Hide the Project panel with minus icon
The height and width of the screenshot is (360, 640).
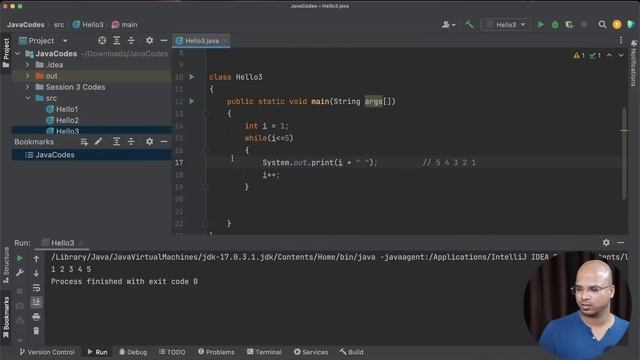(x=164, y=40)
